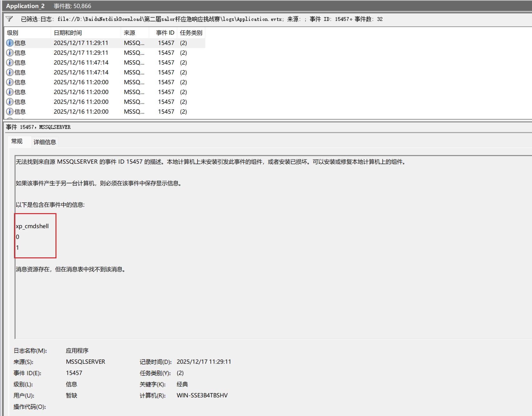Viewport: 532px width, 416px height.
Task: Click info icon of first 11:47:14 row
Action: [x=10, y=62]
